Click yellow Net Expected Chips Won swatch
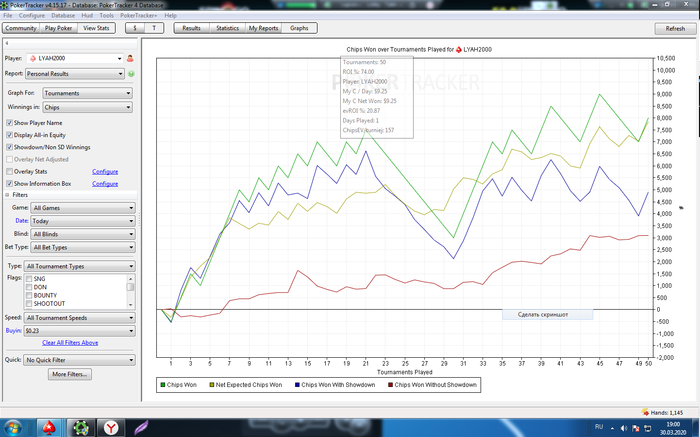The height and width of the screenshot is (437, 700). (x=211, y=385)
